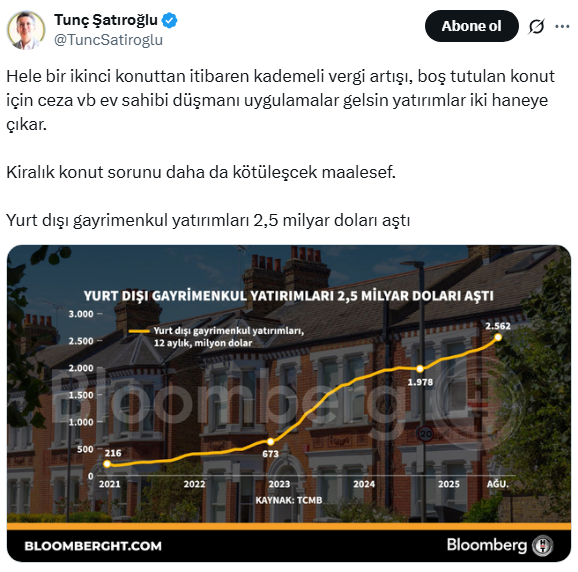Open the three-dot more options menu
This screenshot has width=578, height=572.
(x=562, y=26)
